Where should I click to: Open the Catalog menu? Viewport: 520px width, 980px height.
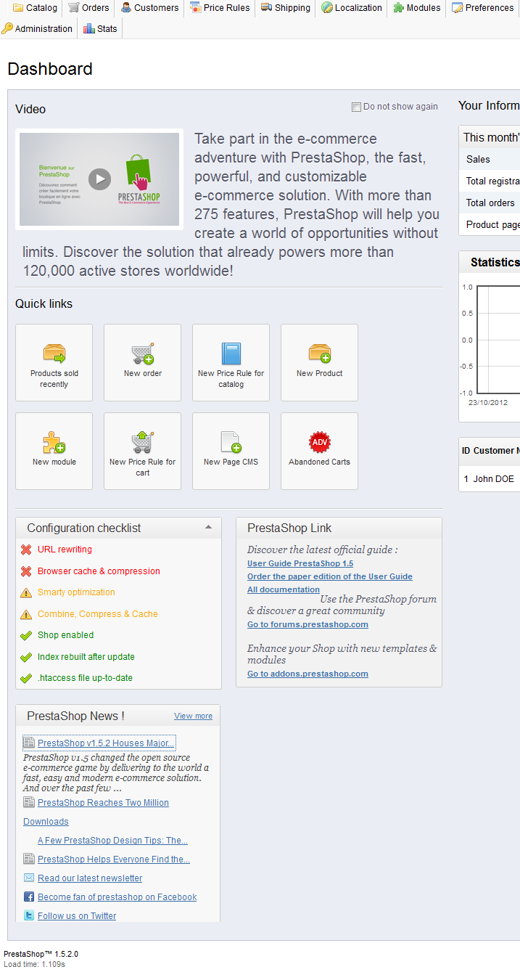(x=35, y=8)
